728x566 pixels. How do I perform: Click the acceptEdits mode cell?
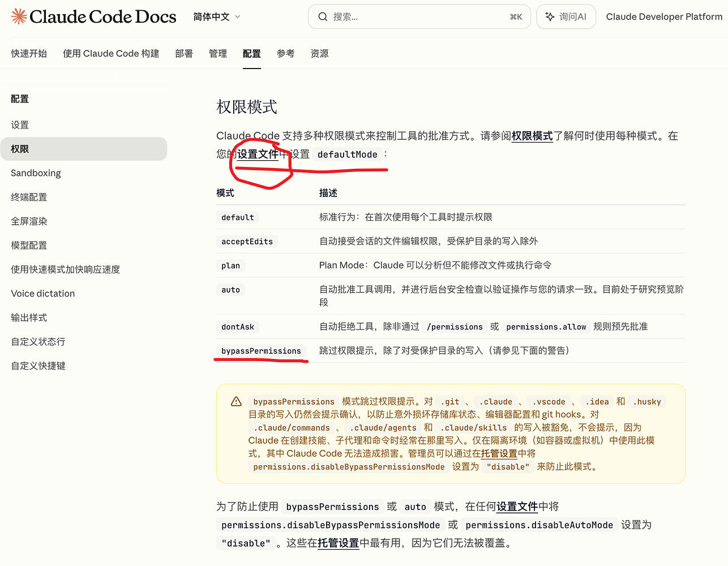247,242
